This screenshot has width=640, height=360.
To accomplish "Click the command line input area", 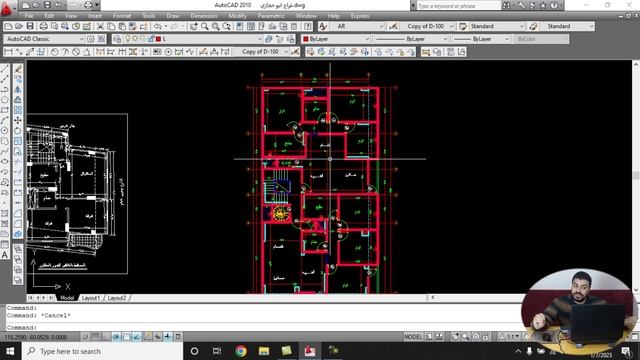I will pyautogui.click(x=263, y=327).
